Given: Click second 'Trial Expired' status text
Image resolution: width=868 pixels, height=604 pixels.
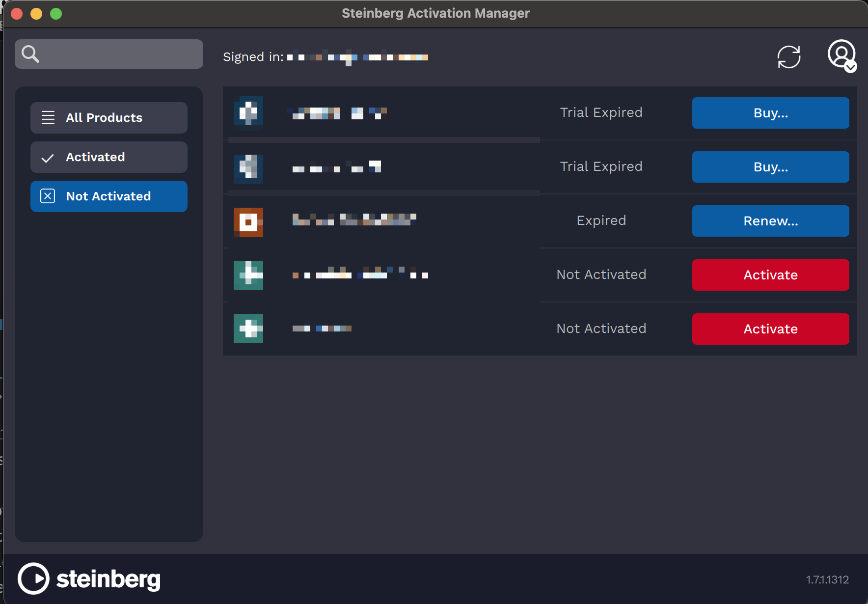Looking at the screenshot, I should (601, 166).
